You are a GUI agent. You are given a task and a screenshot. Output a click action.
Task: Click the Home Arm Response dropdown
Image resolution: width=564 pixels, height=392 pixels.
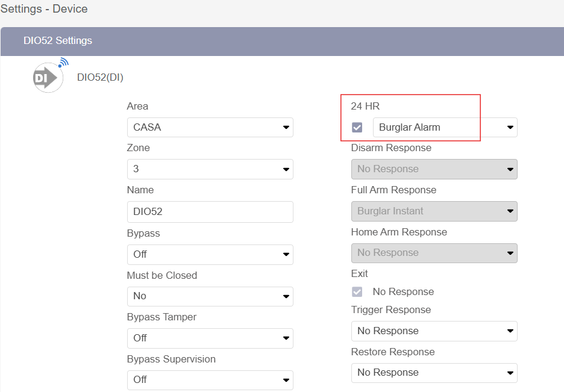coord(434,253)
